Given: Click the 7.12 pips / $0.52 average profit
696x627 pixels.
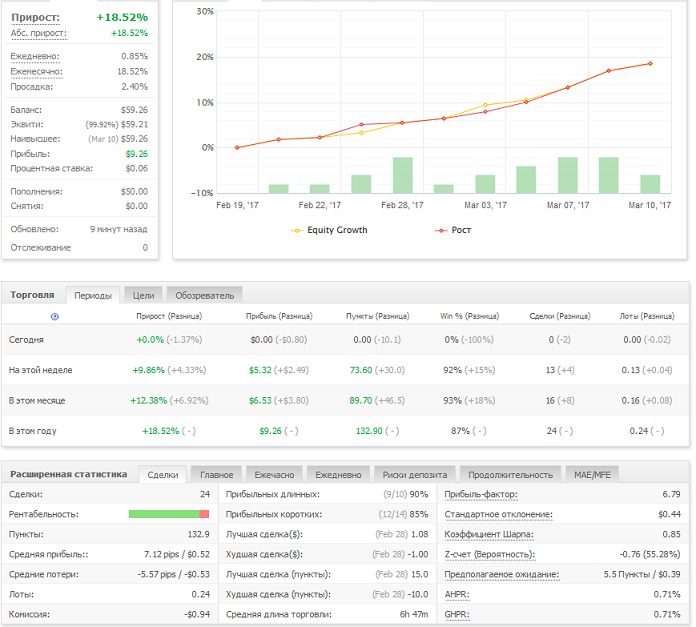Looking at the screenshot, I should click(x=177, y=554).
